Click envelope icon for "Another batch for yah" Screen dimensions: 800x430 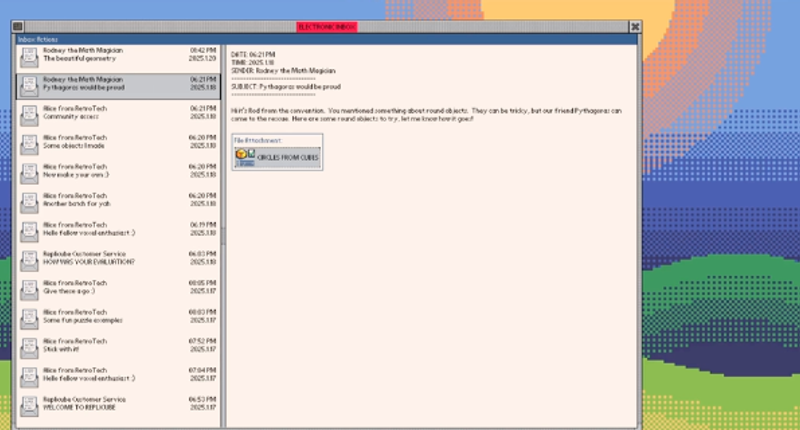point(29,203)
